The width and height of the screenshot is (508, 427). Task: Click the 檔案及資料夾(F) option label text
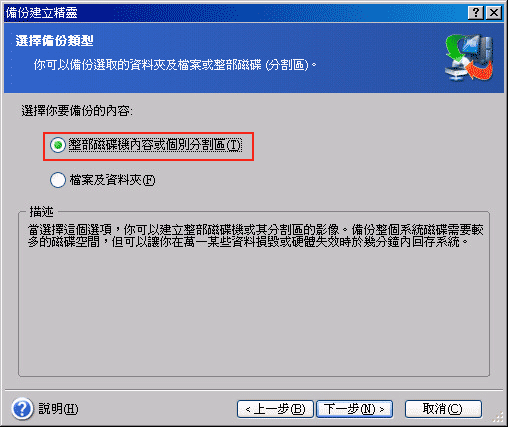112,180
